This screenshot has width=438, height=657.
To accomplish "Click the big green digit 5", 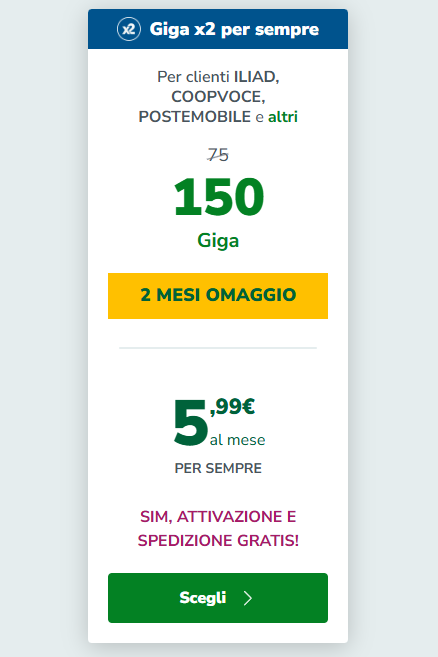I will pyautogui.click(x=190, y=422).
